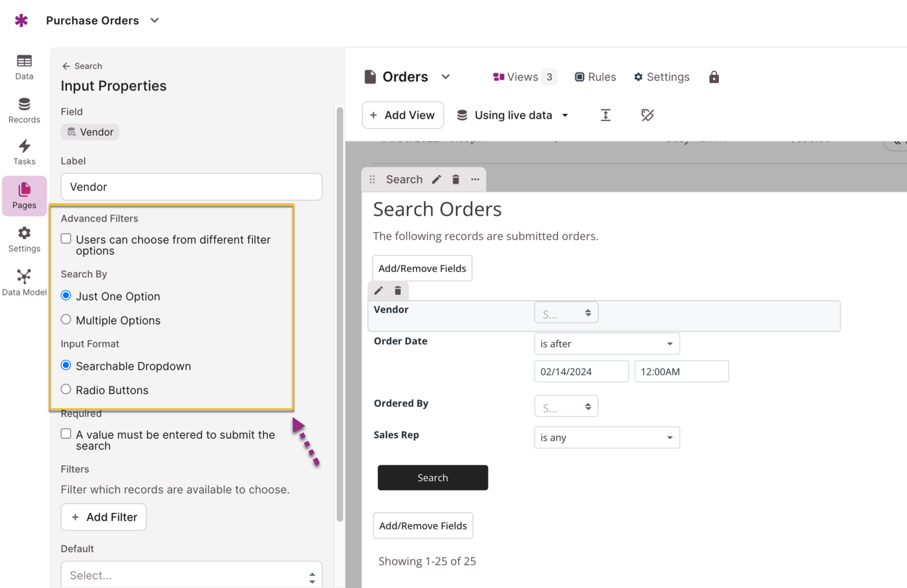The width and height of the screenshot is (907, 588).
Task: Choose Radio Buttons input format
Action: (x=66, y=390)
